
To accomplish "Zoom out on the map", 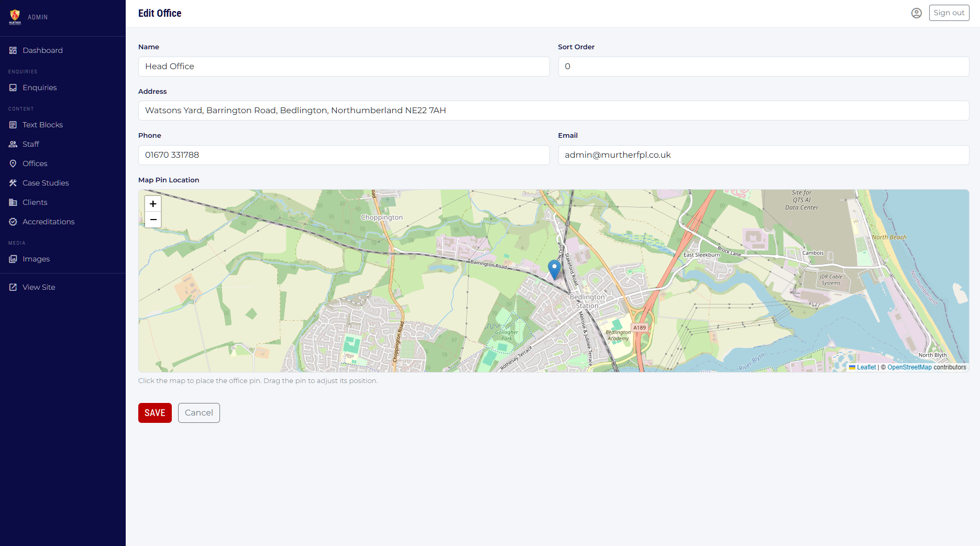I will 153,220.
